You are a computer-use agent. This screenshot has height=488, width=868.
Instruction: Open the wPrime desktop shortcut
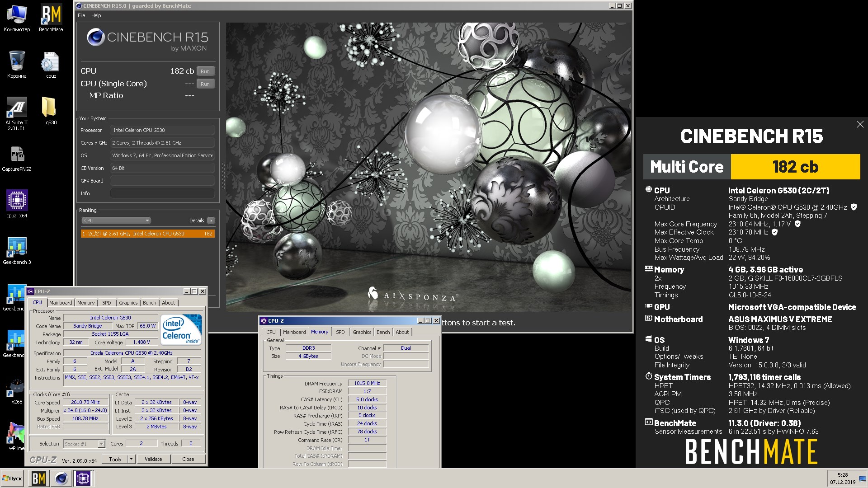tap(17, 436)
